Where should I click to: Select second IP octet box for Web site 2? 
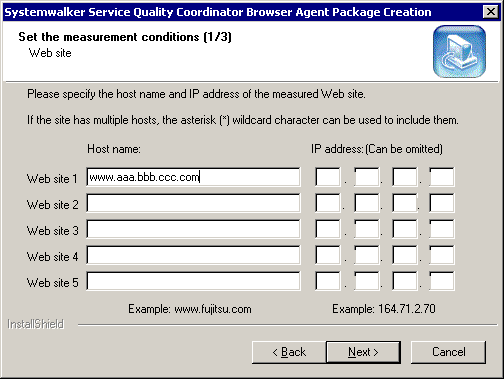[367, 203]
